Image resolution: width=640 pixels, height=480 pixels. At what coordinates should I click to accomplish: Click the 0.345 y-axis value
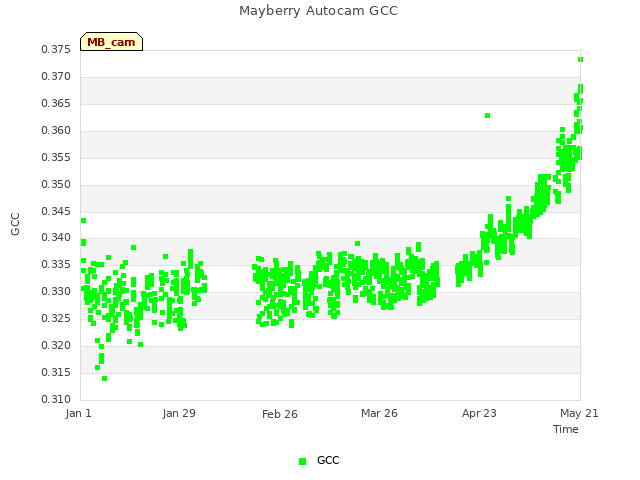(x=56, y=211)
